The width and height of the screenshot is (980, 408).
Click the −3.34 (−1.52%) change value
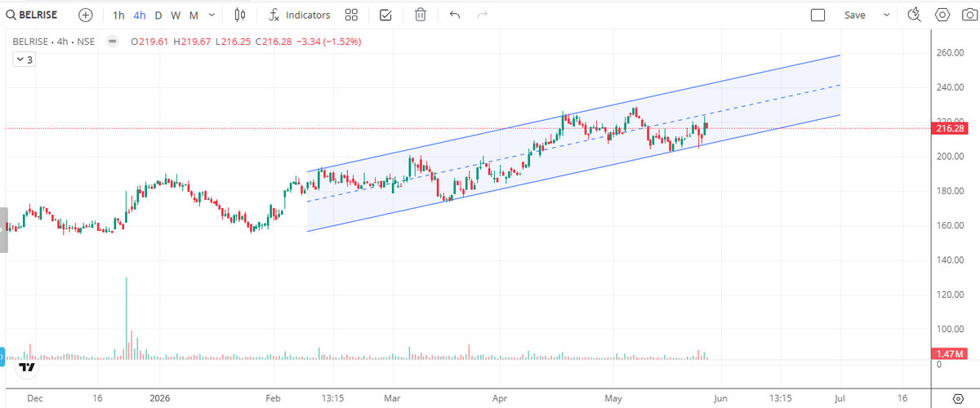point(328,42)
